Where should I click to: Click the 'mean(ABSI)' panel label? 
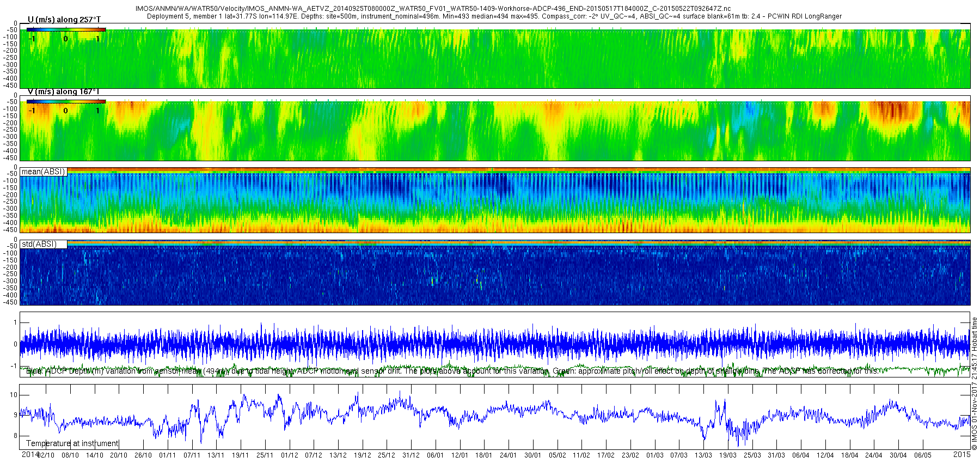[43, 172]
